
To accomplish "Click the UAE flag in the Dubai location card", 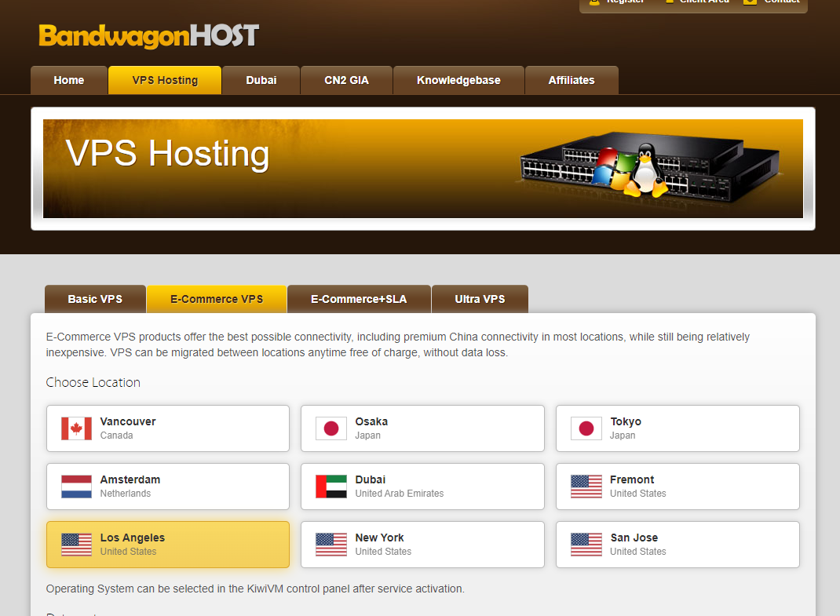I will click(331, 487).
